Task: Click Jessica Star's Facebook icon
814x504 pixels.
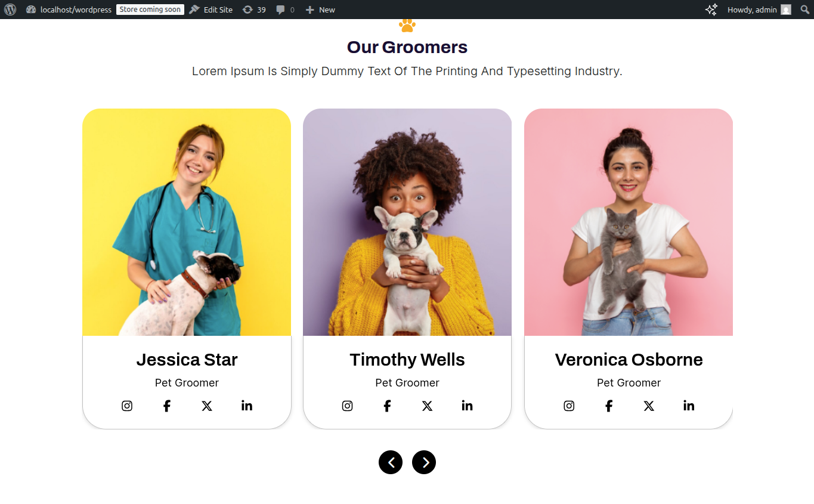Action: [x=167, y=406]
